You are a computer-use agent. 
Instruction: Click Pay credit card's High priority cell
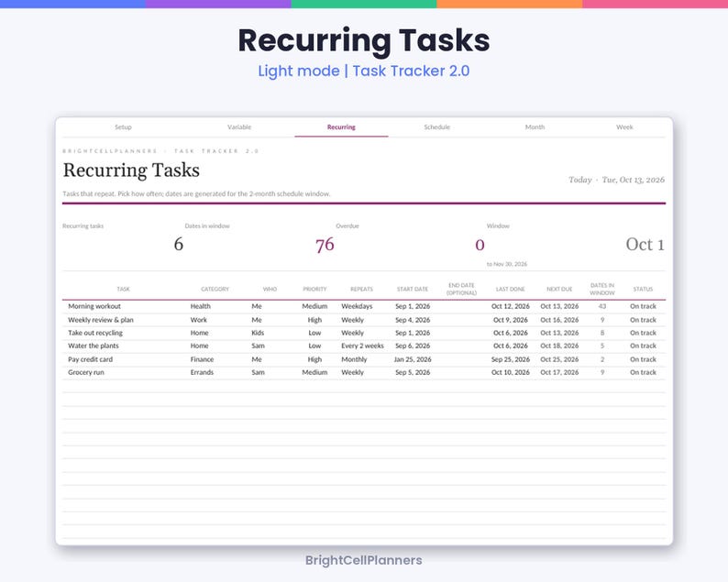click(x=314, y=359)
